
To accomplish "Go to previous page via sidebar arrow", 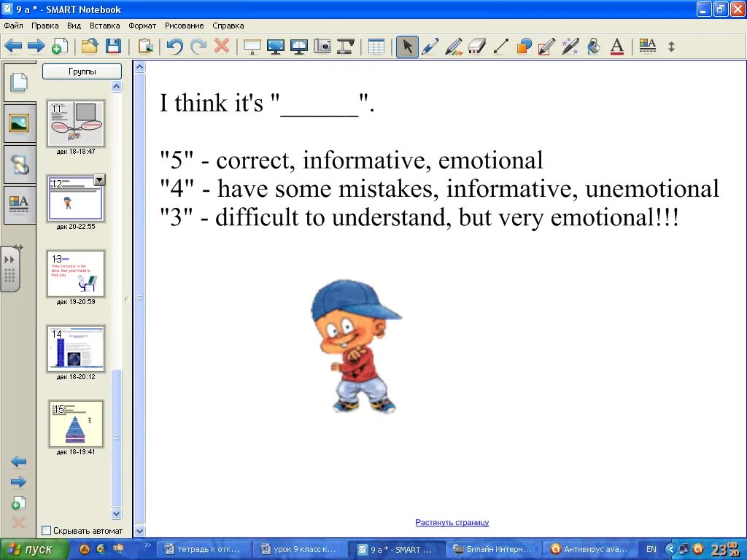I will point(18,462).
